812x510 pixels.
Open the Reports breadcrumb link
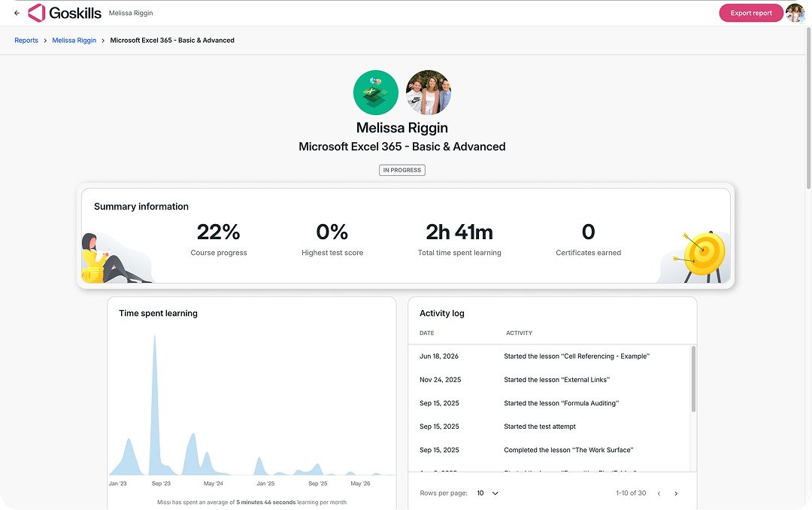coord(26,41)
